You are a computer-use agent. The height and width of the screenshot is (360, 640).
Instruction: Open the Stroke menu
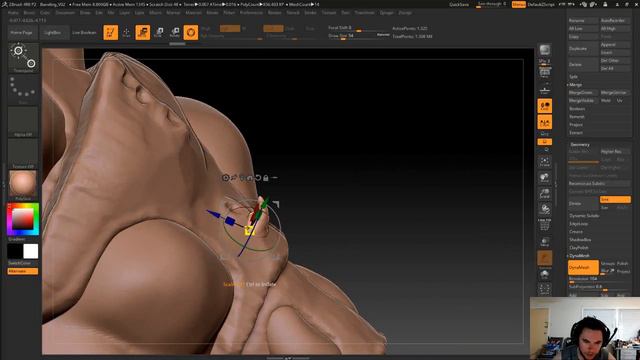310,13
